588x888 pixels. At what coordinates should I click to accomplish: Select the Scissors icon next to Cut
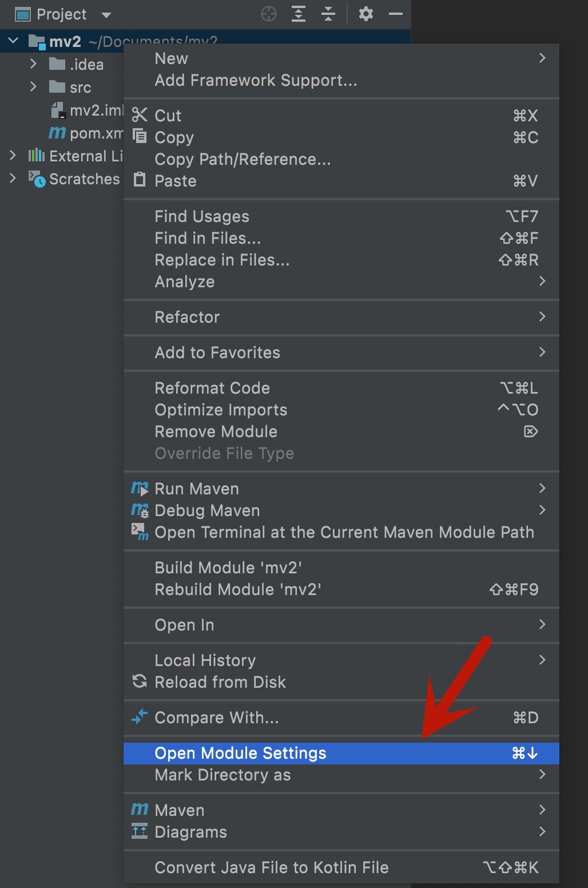[x=139, y=116]
